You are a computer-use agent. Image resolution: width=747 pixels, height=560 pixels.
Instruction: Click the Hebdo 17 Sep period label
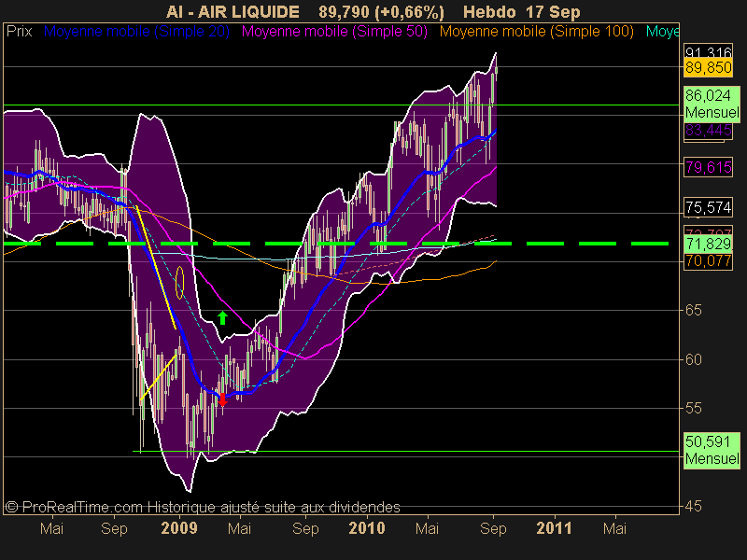coord(522,12)
